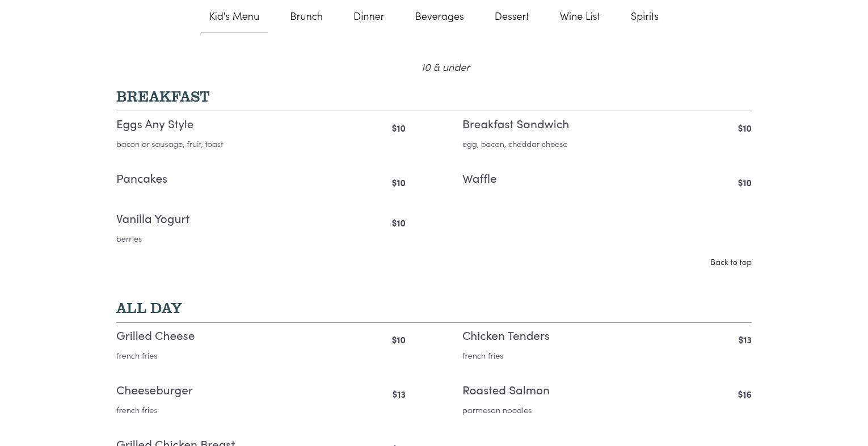
Task: Click the Pancakes menu item
Action: point(142,179)
